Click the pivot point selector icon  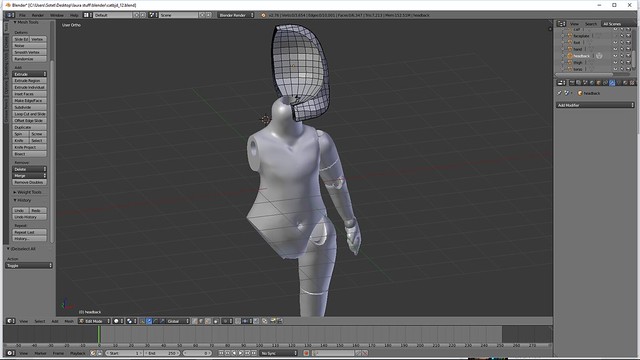coord(131,321)
